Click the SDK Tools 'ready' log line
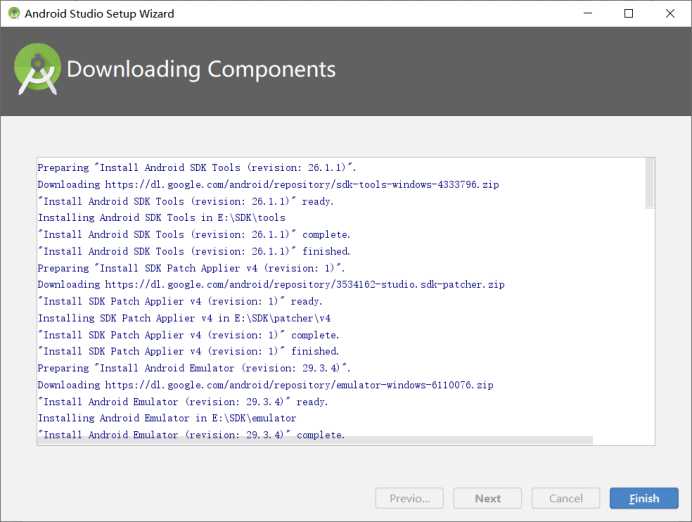The image size is (692, 522). coord(186,201)
